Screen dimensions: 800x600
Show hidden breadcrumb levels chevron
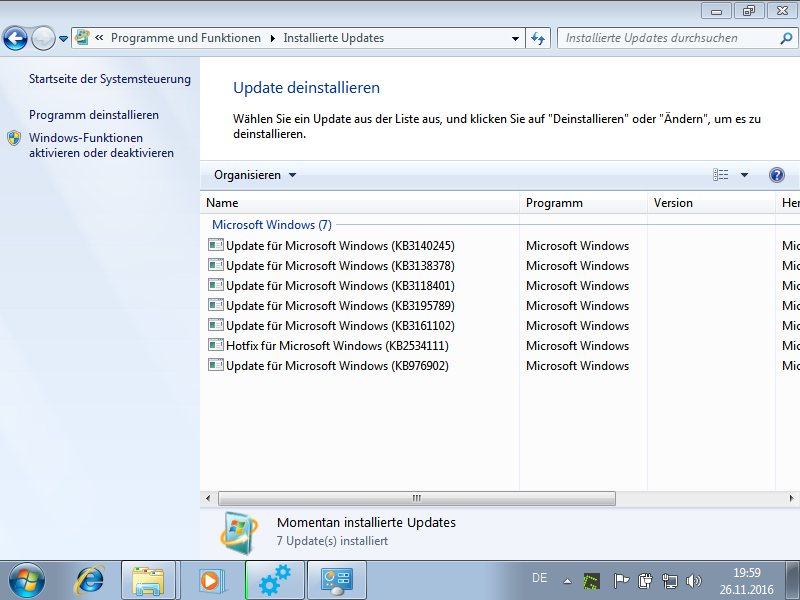coord(99,38)
